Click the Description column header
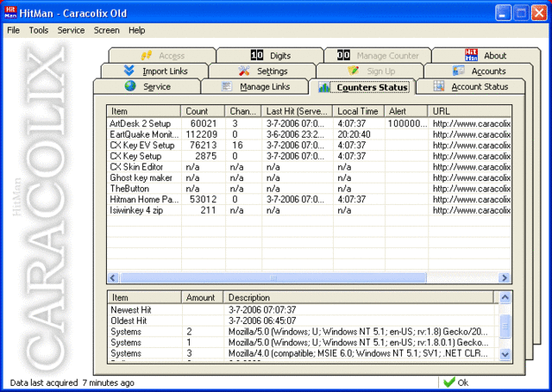The width and height of the screenshot is (552, 392). [x=359, y=297]
